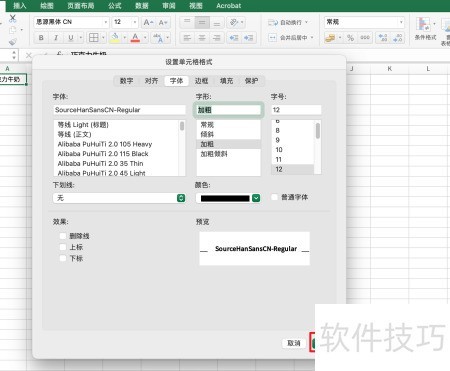Expand the font color dropdown arrow
This screenshot has width=450, height=371.
[145, 38]
